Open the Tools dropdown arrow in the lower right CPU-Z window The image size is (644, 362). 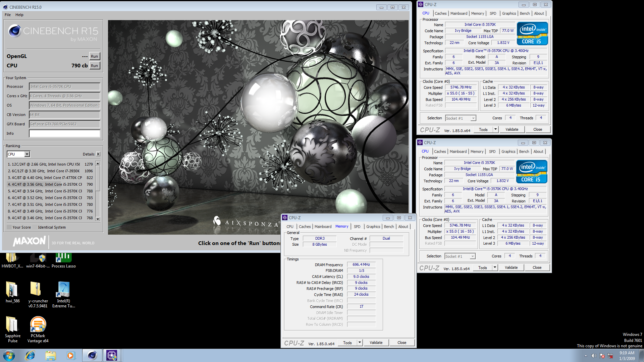point(495,267)
